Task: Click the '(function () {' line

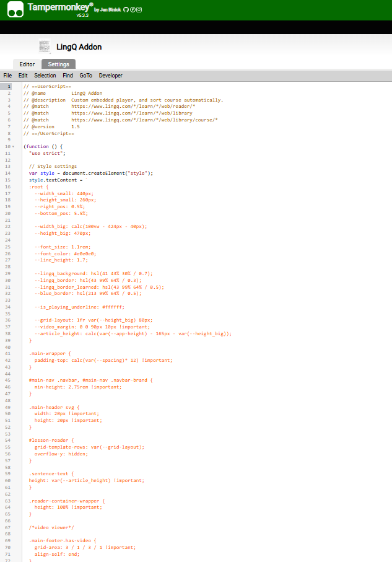Action: (x=43, y=147)
